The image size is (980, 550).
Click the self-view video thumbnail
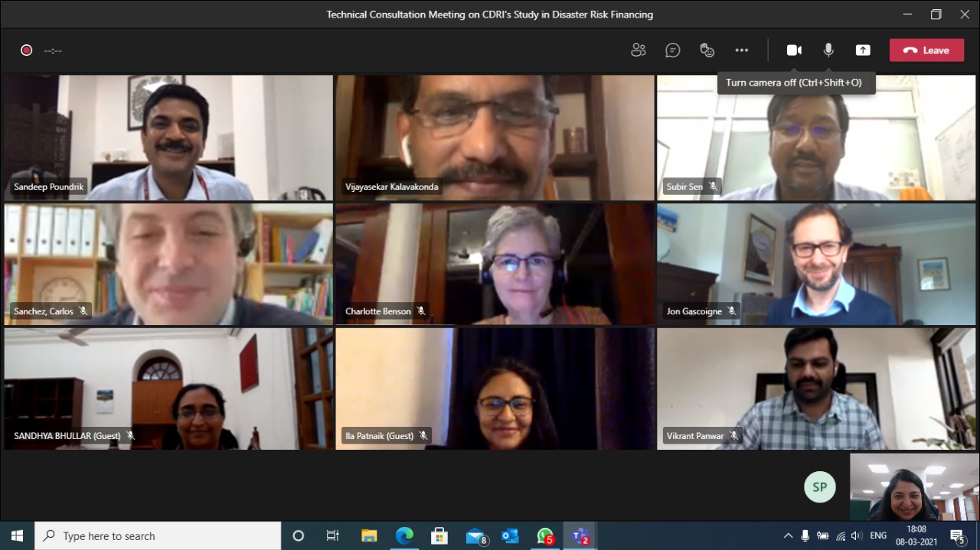tap(914, 487)
